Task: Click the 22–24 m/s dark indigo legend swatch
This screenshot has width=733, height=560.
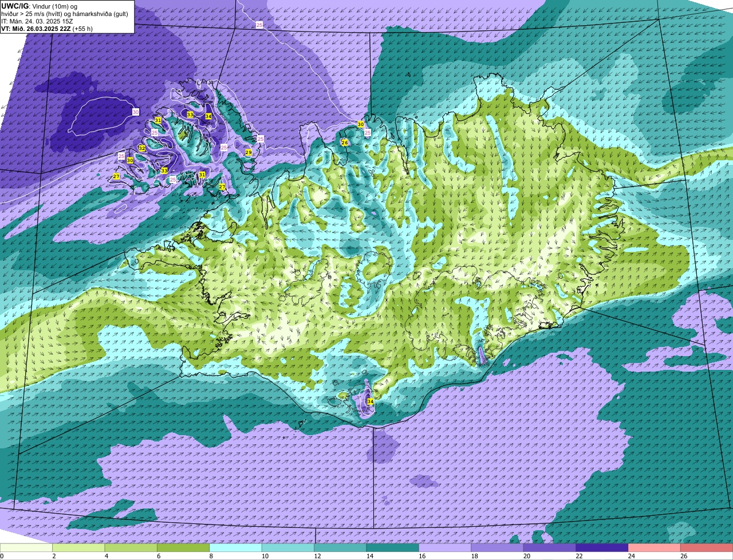Action: coord(602,547)
